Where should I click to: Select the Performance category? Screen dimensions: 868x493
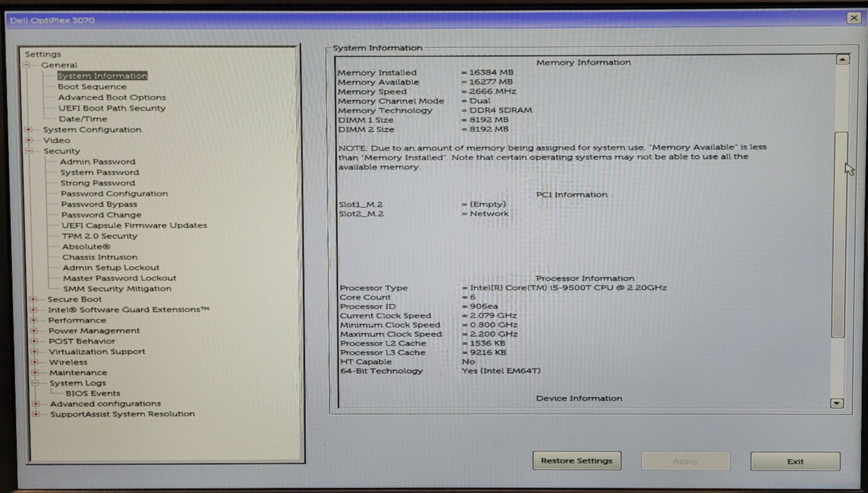pyautogui.click(x=77, y=320)
